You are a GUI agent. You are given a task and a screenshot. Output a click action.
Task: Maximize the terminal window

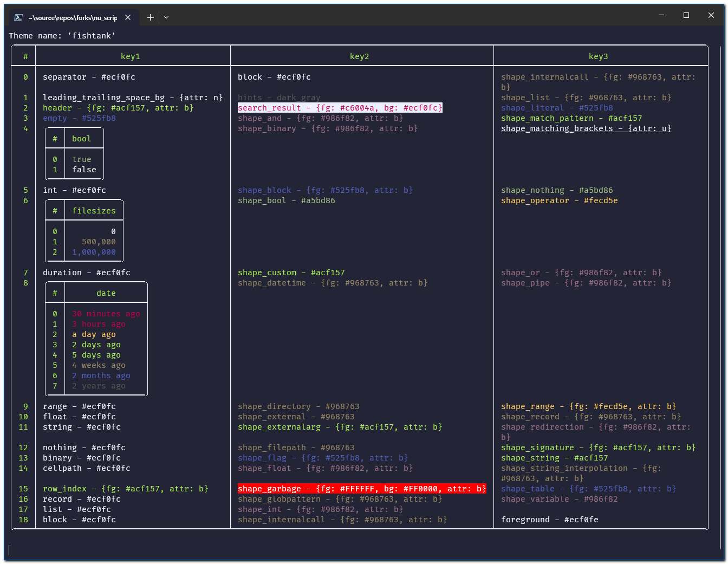click(x=686, y=15)
